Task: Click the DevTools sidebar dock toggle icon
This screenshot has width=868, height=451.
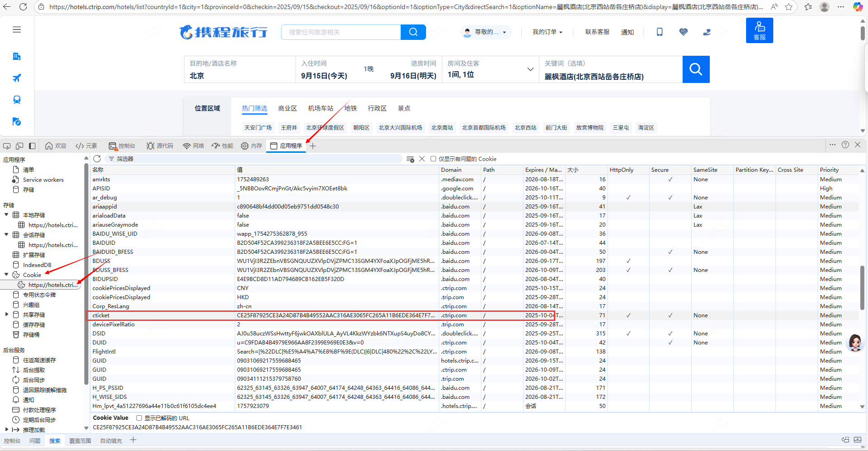Action: tap(32, 146)
